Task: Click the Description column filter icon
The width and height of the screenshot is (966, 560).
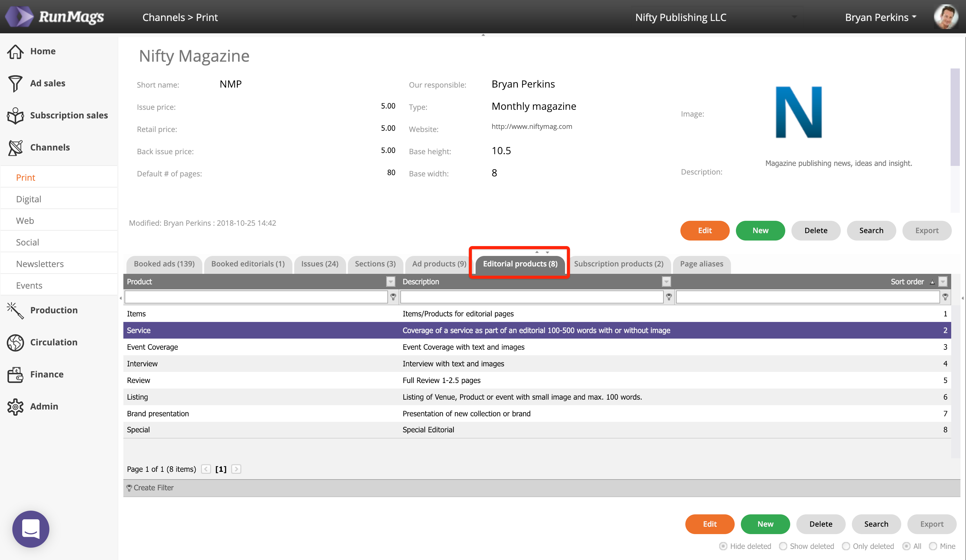Action: [x=669, y=297]
